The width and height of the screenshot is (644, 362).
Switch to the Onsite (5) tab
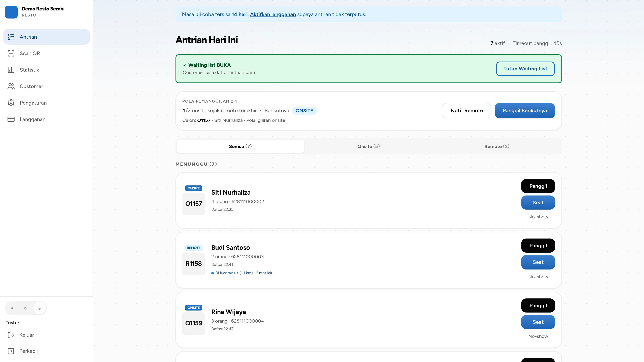point(368,146)
